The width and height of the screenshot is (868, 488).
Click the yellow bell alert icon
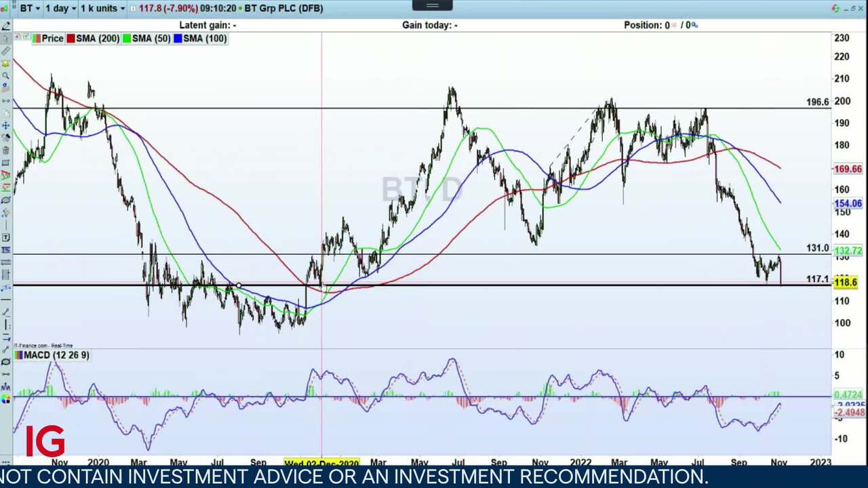pos(5,63)
